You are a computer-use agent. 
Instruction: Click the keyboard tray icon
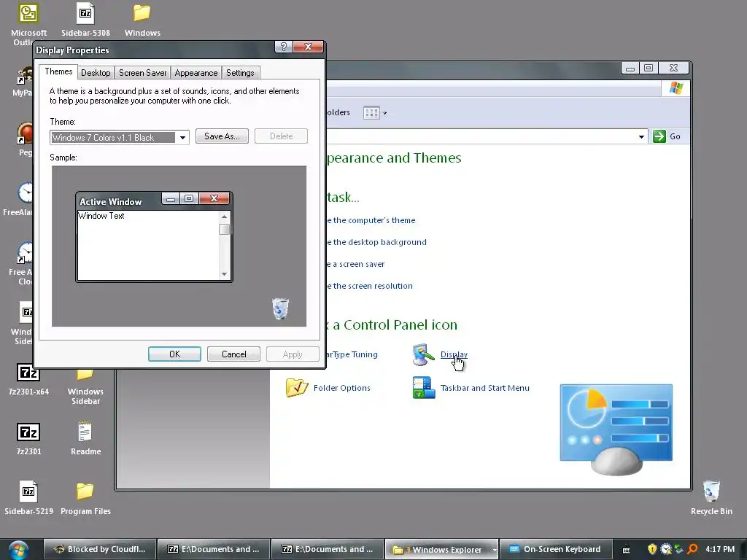(x=626, y=550)
